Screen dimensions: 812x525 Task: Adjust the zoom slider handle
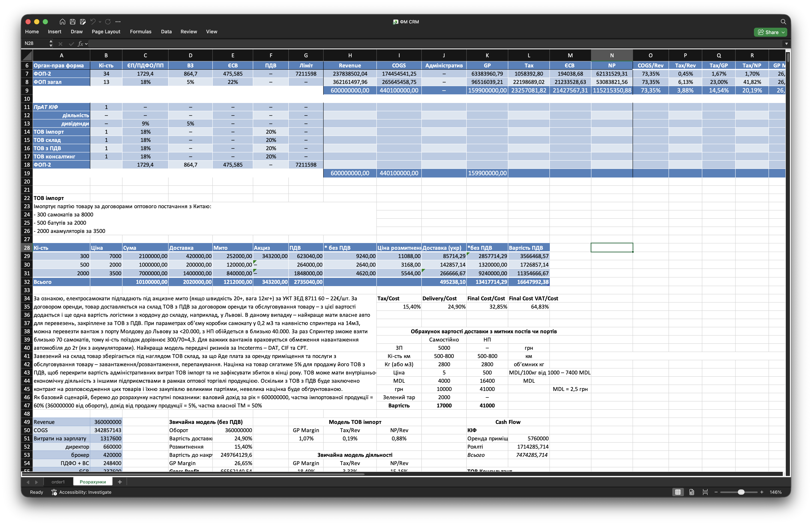click(x=741, y=492)
